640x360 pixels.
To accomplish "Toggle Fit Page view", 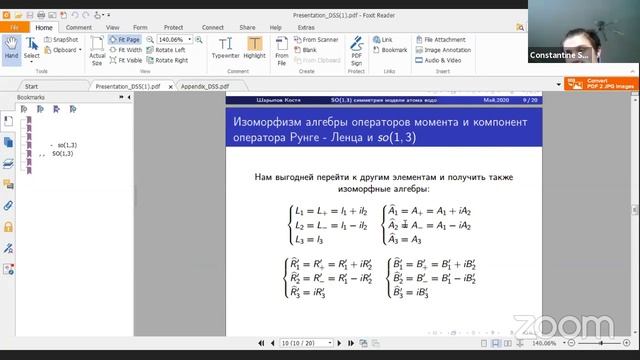I will pos(125,40).
